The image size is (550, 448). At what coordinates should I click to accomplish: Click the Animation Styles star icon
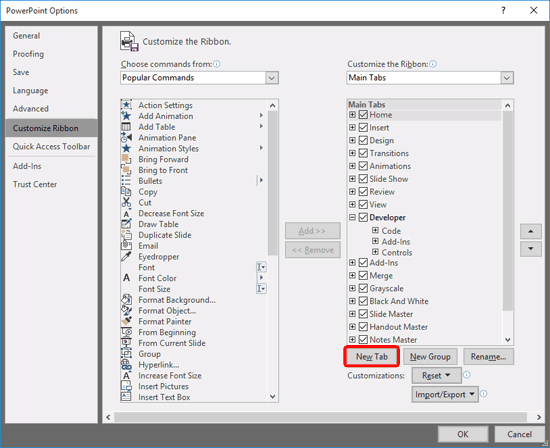tap(126, 148)
